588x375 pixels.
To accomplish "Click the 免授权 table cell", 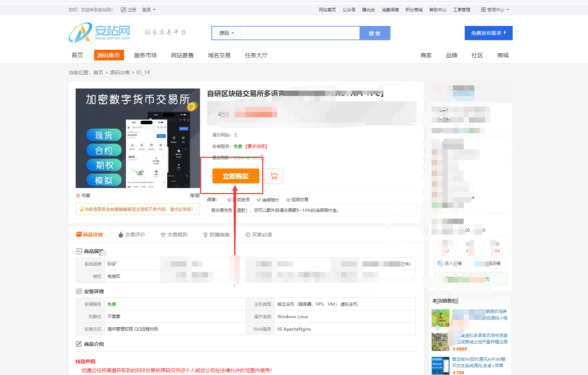I will 133,276.
